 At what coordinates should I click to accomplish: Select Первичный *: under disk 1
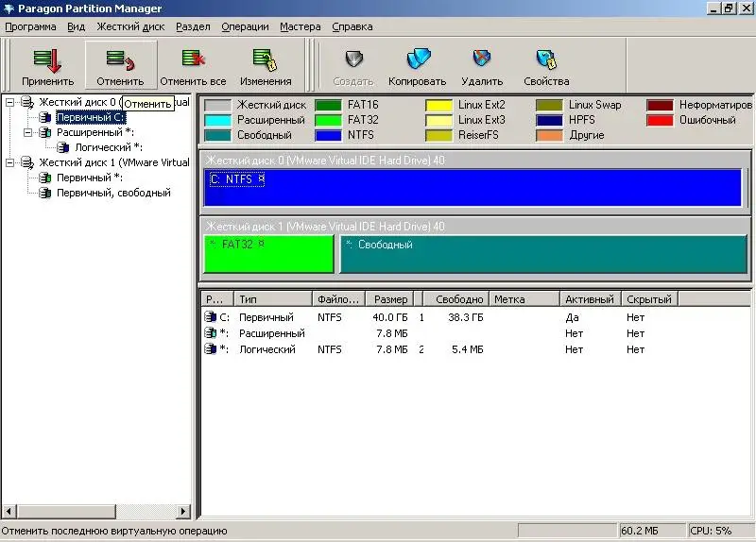90,178
